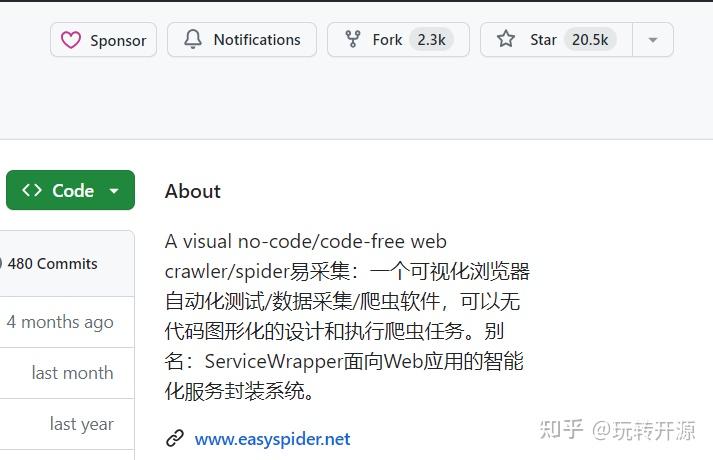Expand the Star lists dropdown arrow
This screenshot has width=713, height=460.
point(653,40)
